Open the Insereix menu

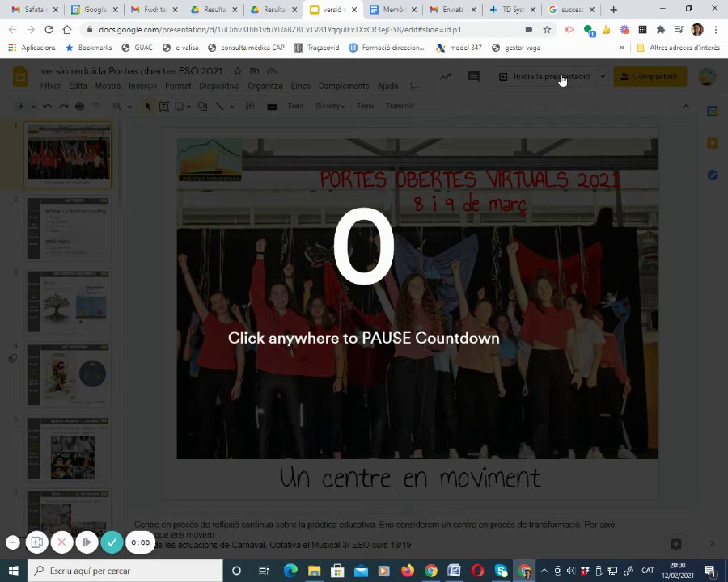(143, 86)
